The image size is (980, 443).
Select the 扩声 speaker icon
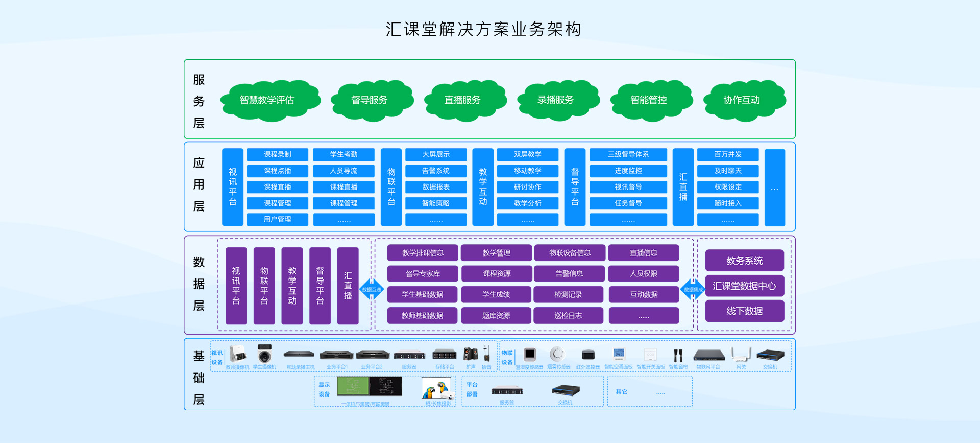tap(471, 354)
